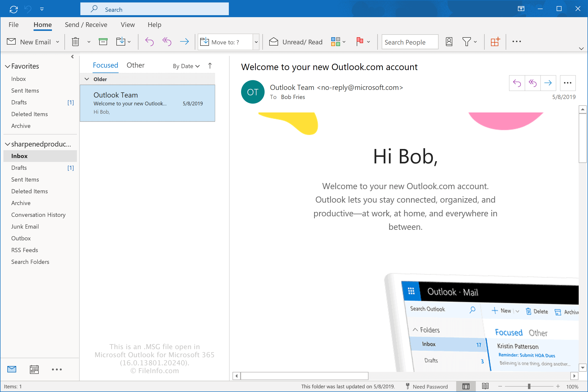Collapse the Older message group
Viewport: 588px width, 392px height.
tap(87, 79)
